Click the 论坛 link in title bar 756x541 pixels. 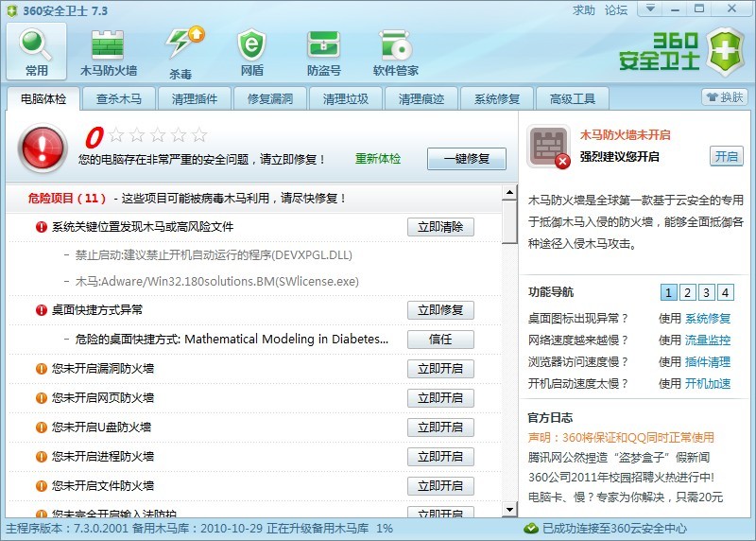tap(616, 10)
